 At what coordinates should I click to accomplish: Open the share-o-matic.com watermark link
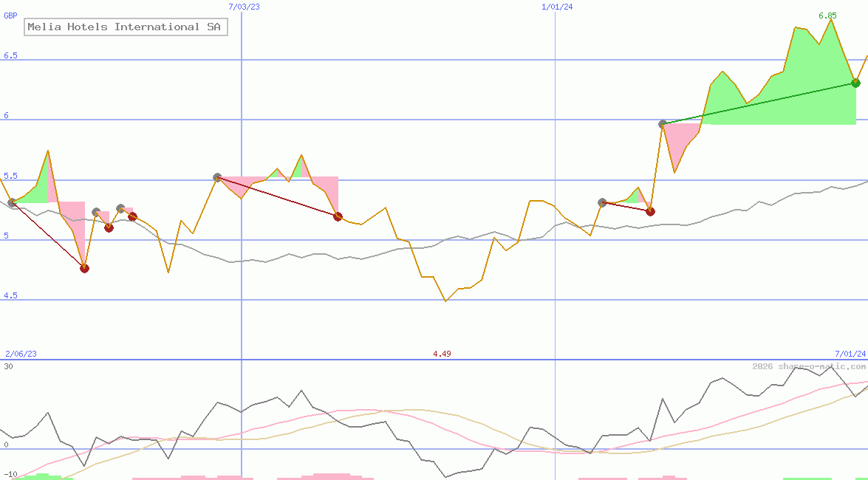808,366
